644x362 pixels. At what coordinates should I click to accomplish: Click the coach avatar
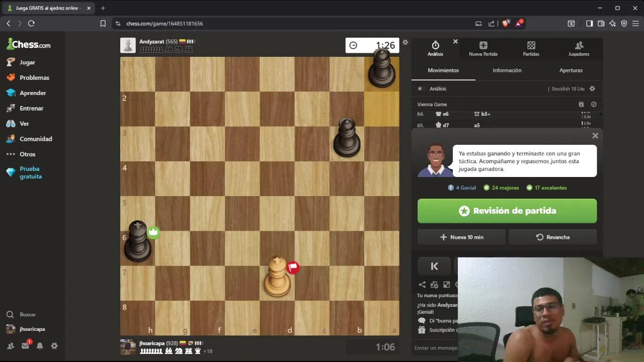436,160
